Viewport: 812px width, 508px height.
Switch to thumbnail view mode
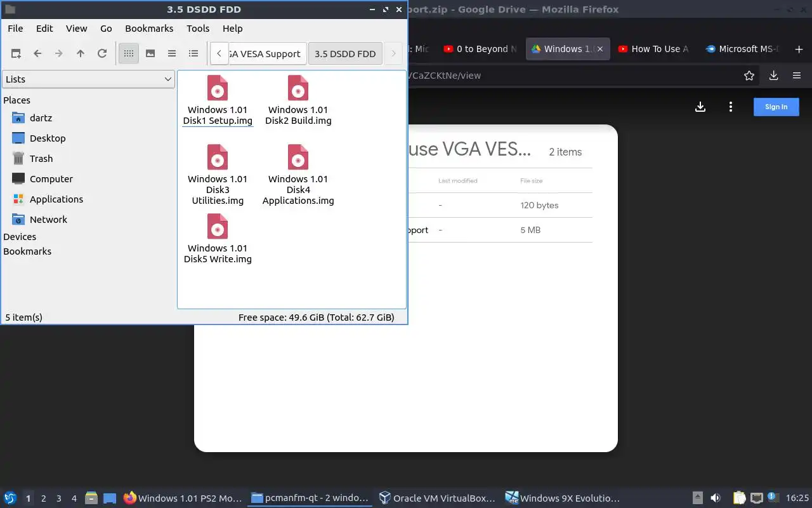[x=150, y=54]
